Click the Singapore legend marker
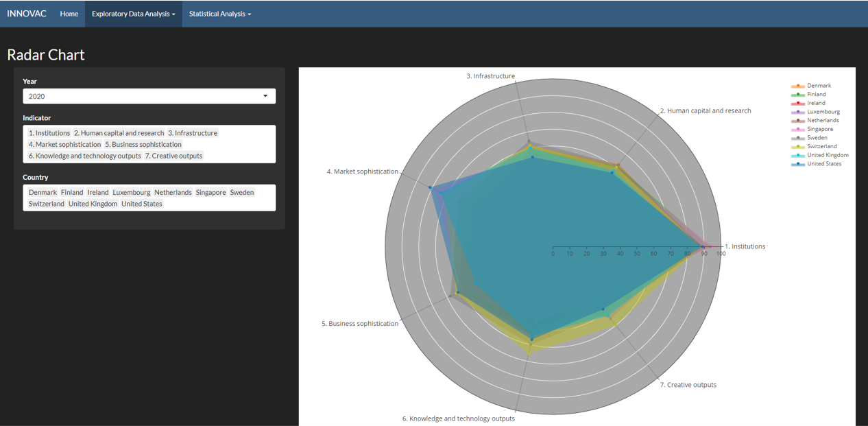 (x=797, y=129)
